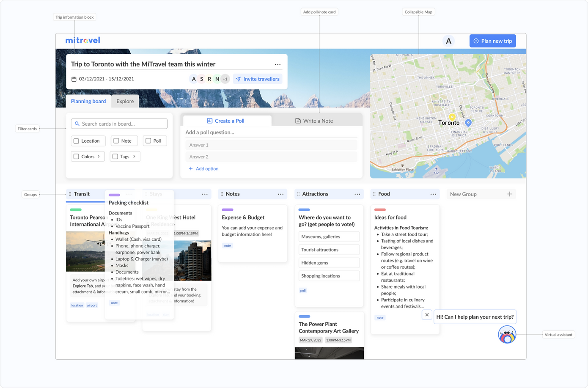Click the New Group label
Screen dimensions: 588x388
pos(463,194)
